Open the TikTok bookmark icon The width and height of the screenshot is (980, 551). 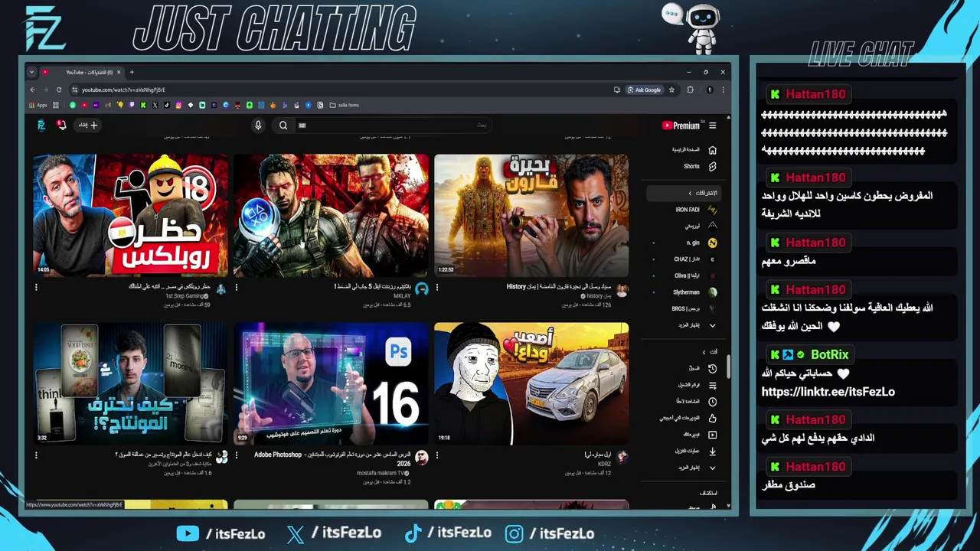coord(167,105)
